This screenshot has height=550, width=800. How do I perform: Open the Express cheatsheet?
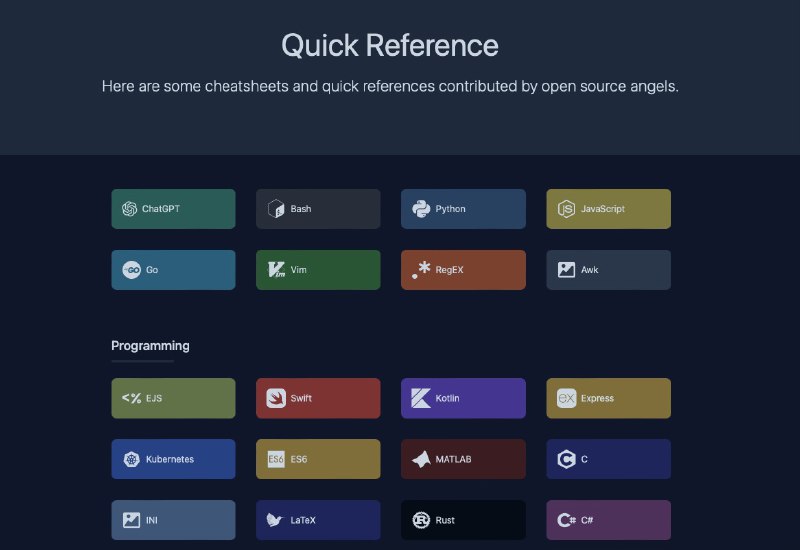pyautogui.click(x=608, y=398)
